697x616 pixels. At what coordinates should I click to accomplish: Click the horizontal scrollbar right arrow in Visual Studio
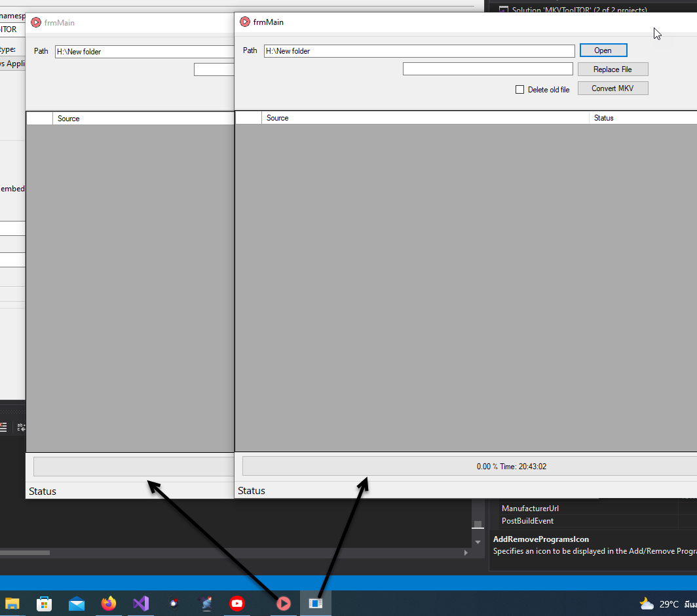tap(466, 553)
